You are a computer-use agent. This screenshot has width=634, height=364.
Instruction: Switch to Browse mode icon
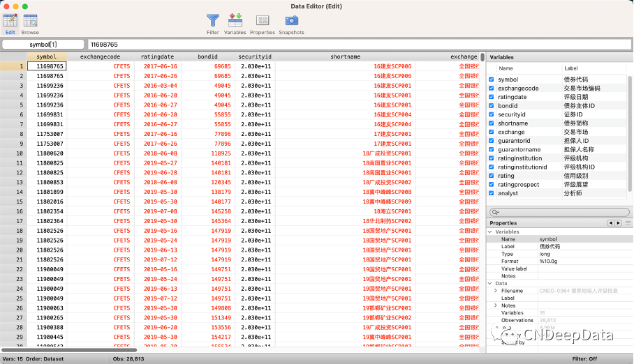[30, 21]
